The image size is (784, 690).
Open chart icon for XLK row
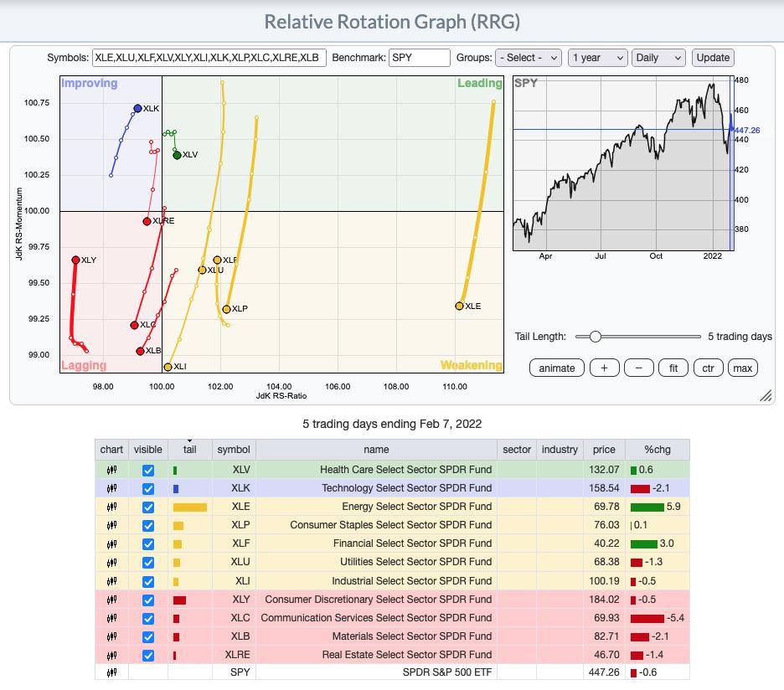(x=111, y=488)
